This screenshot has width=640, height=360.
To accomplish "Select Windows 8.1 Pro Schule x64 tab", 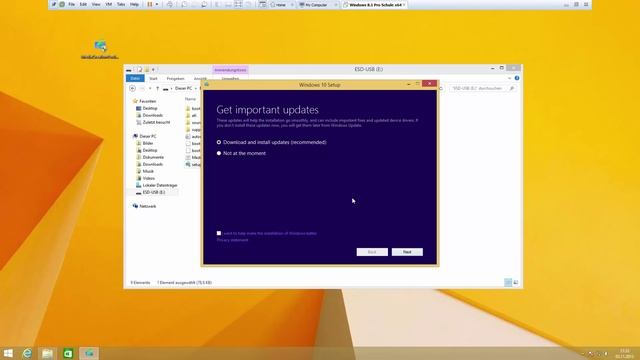I will point(375,5).
